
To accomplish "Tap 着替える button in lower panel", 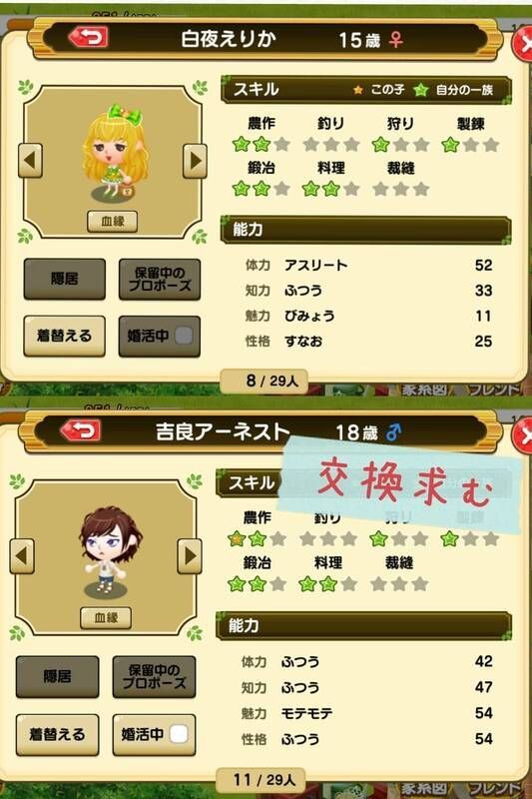I will (57, 734).
